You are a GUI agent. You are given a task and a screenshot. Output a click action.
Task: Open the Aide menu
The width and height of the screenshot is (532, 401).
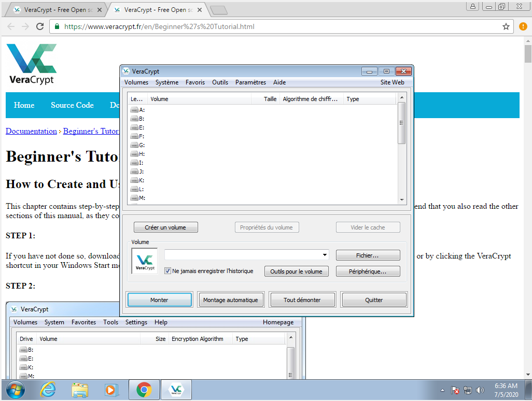(279, 82)
